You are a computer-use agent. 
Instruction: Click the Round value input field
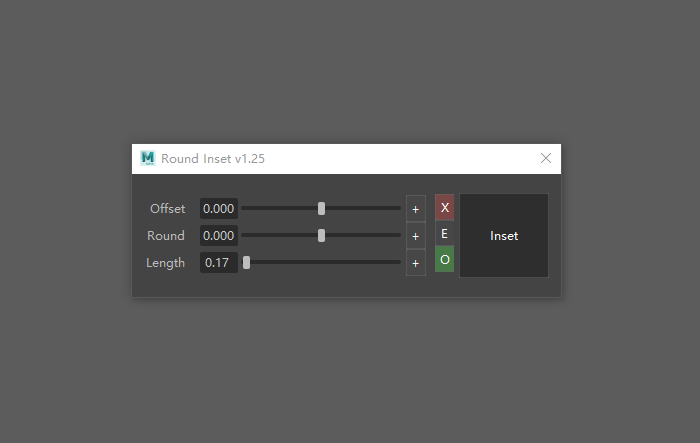pyautogui.click(x=219, y=235)
